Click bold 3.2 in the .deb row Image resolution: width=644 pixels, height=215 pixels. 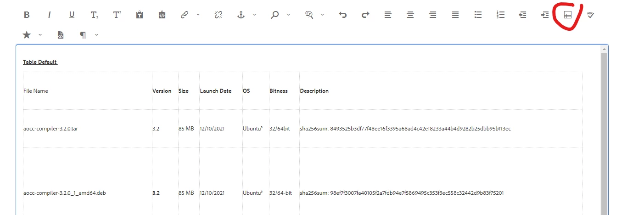point(156,193)
